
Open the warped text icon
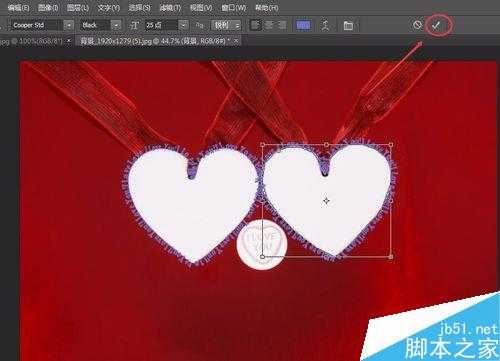tap(325, 26)
